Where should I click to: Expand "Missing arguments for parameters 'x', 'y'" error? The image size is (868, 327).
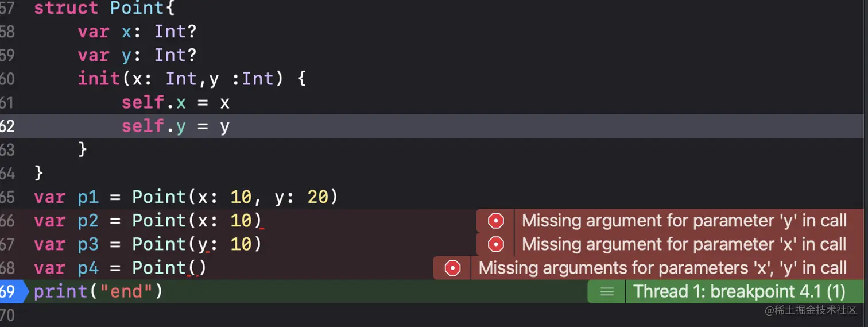[662, 268]
